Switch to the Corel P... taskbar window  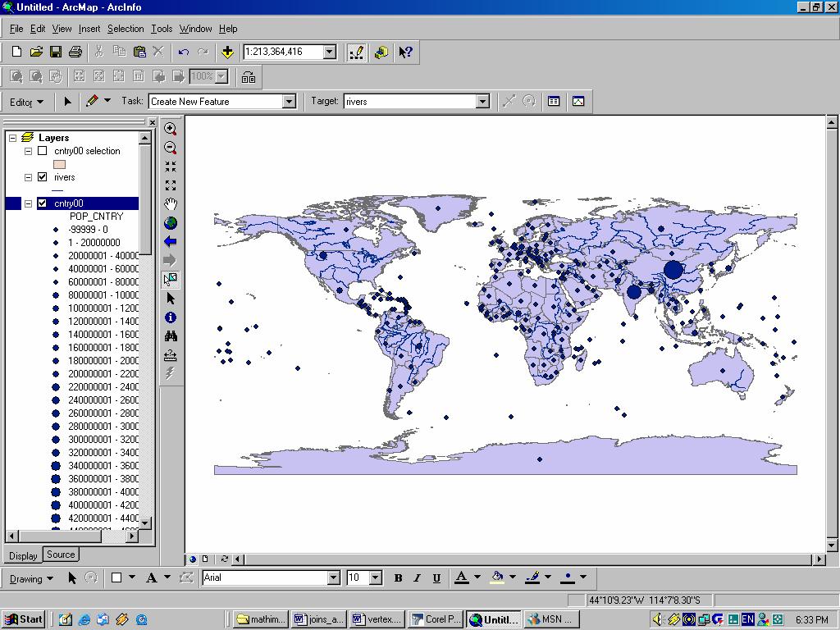tap(435, 619)
